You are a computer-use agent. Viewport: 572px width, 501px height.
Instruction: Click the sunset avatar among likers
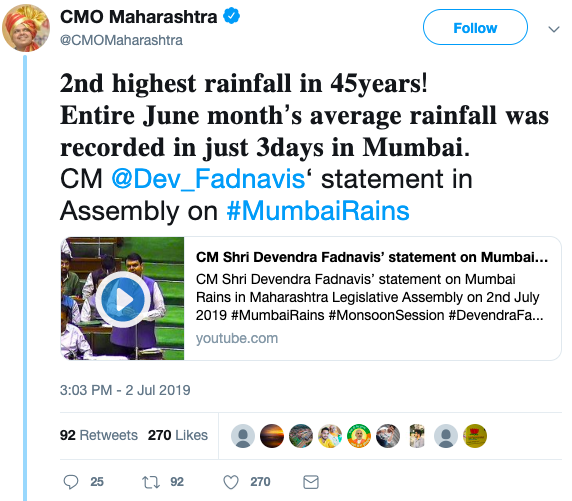272,436
